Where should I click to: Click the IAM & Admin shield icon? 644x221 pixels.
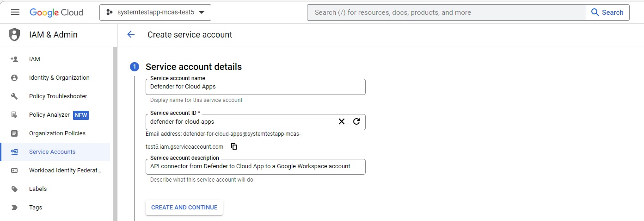[15, 35]
